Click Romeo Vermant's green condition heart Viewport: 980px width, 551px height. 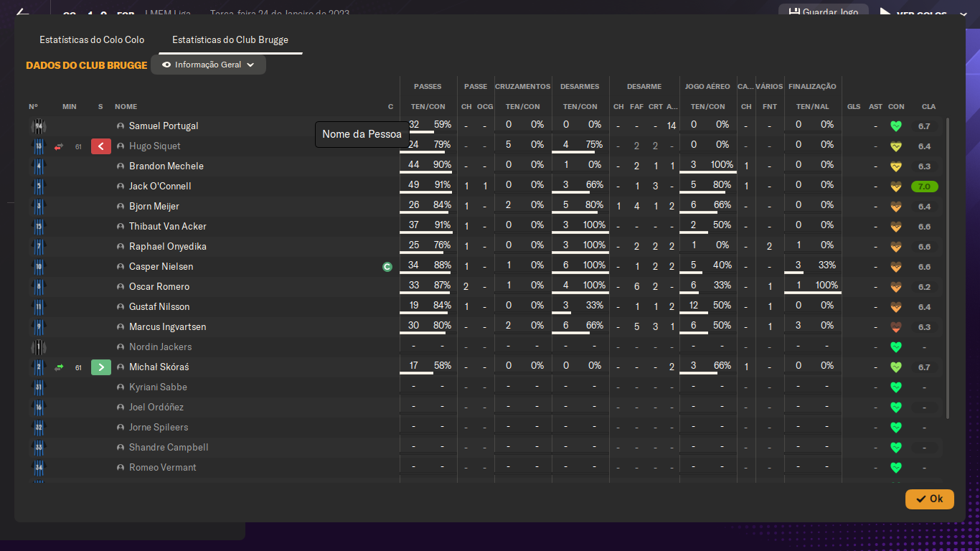895,468
